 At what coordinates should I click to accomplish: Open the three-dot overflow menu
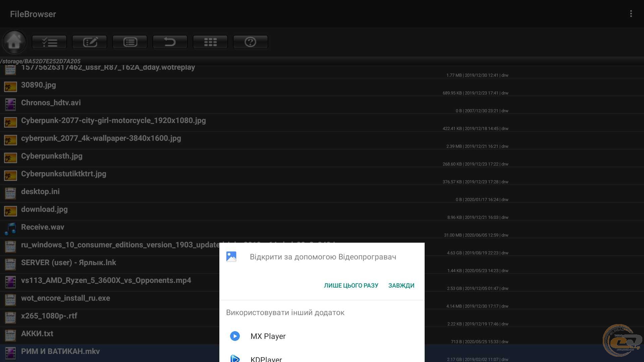click(631, 14)
